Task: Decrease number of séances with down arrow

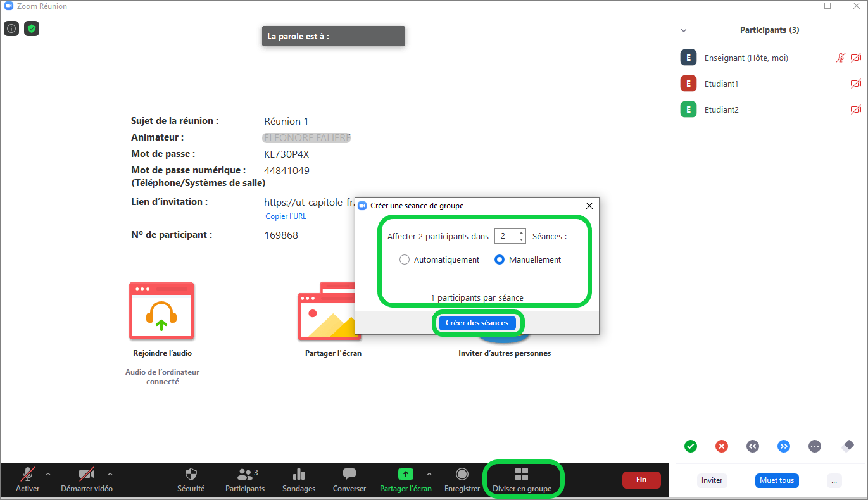Action: (x=522, y=239)
